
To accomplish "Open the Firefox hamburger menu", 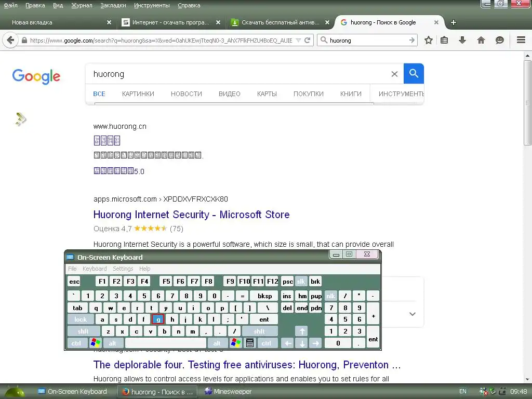I will pyautogui.click(x=521, y=40).
